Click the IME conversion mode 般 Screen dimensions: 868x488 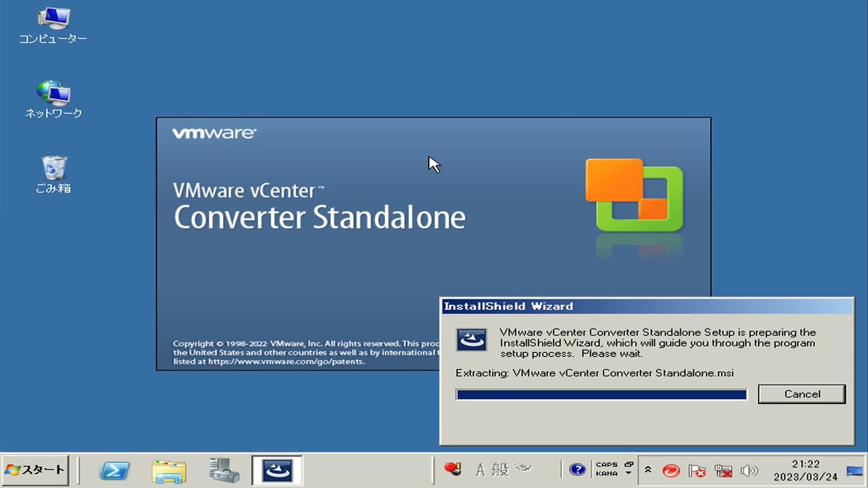coord(500,469)
